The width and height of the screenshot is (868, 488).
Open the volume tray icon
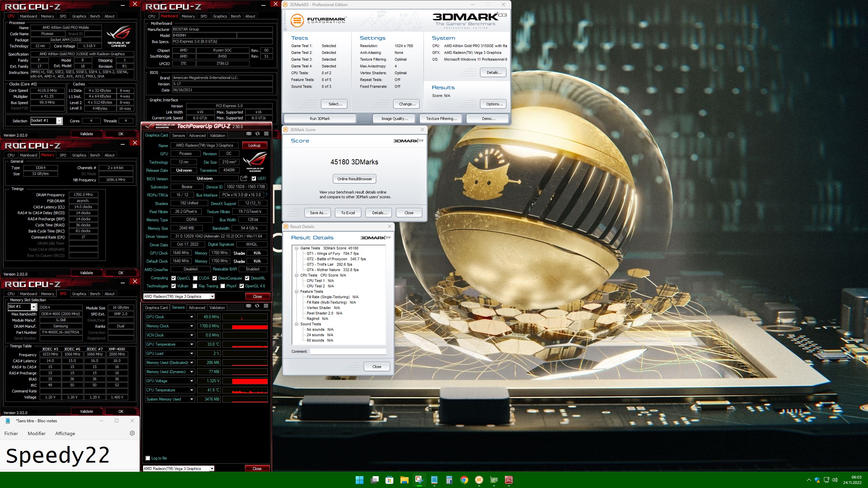[x=835, y=480]
